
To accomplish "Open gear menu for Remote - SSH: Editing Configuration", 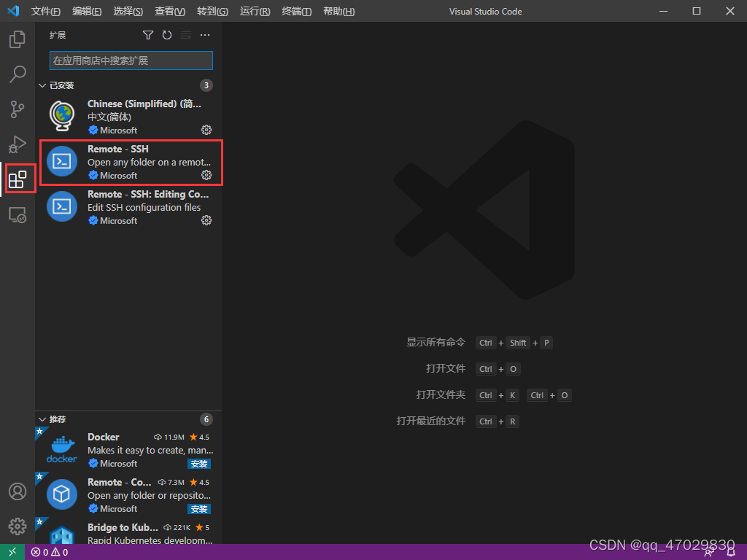I will [x=206, y=220].
